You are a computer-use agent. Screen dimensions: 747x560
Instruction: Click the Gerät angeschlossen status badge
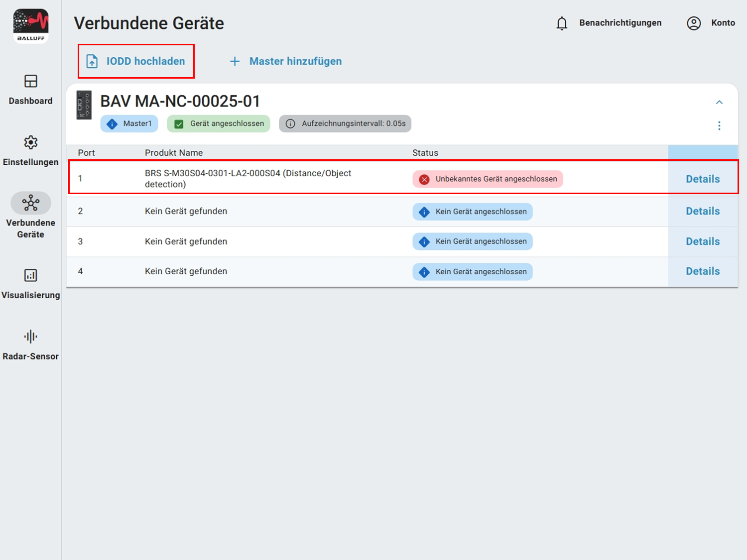(218, 123)
